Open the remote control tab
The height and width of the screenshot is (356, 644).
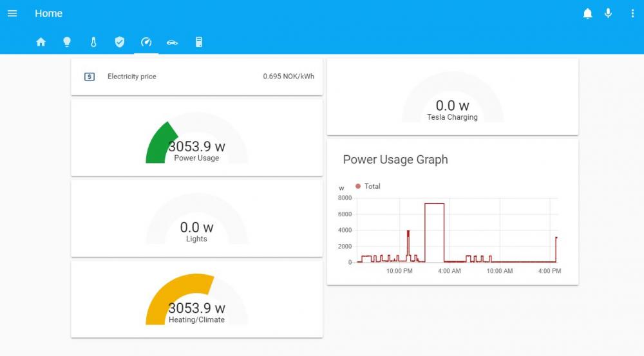point(199,42)
